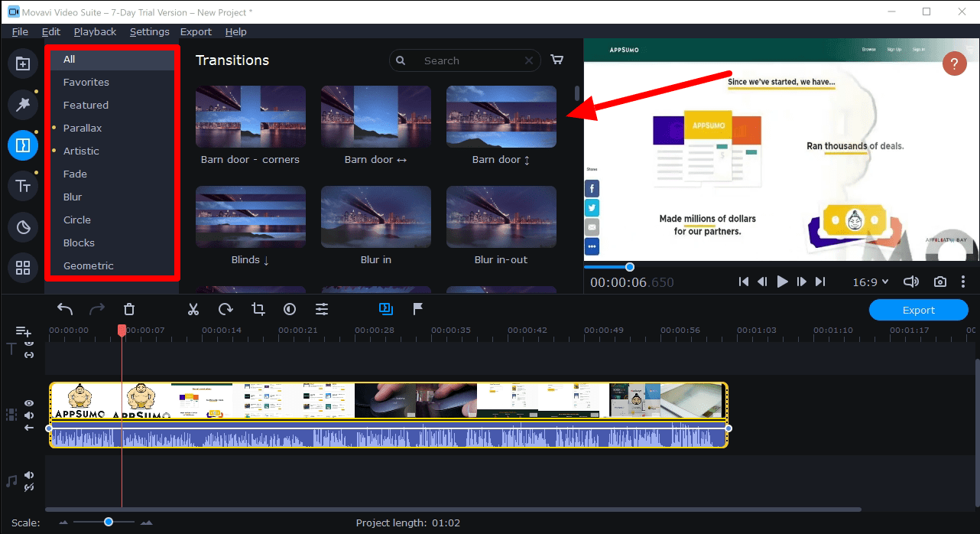This screenshot has width=980, height=534.
Task: Click the blue Export button
Action: [919, 310]
